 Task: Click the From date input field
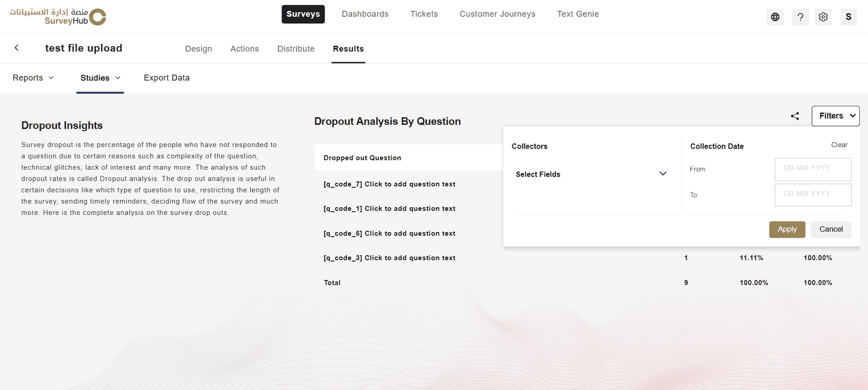point(813,169)
